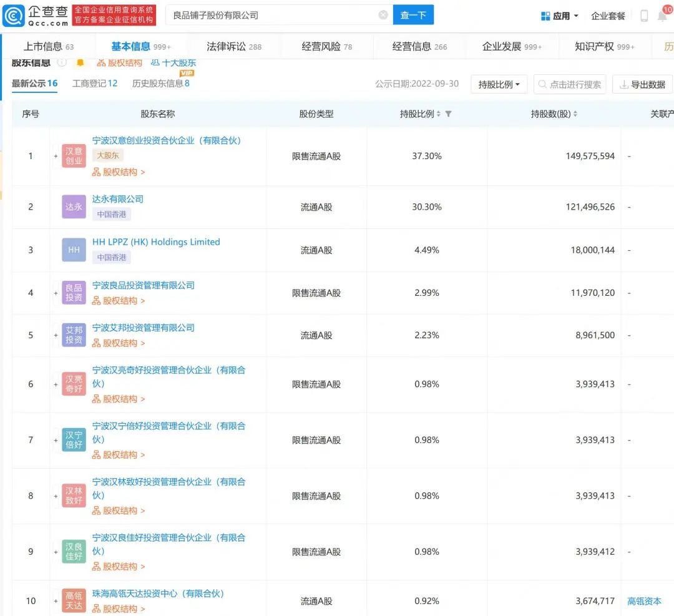The height and width of the screenshot is (616, 674).
Task: Click the mobile phone icon in header
Action: [644, 16]
